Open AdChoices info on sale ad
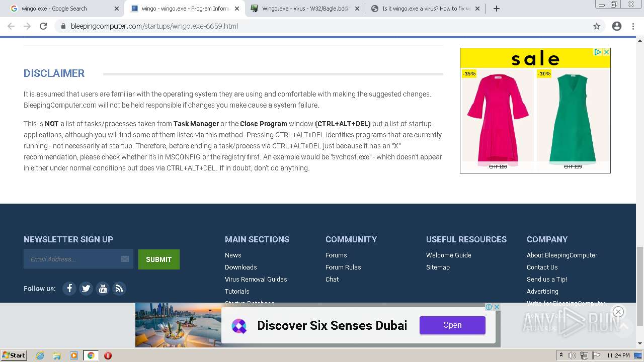Screen dimensions: 644x362 [598, 52]
